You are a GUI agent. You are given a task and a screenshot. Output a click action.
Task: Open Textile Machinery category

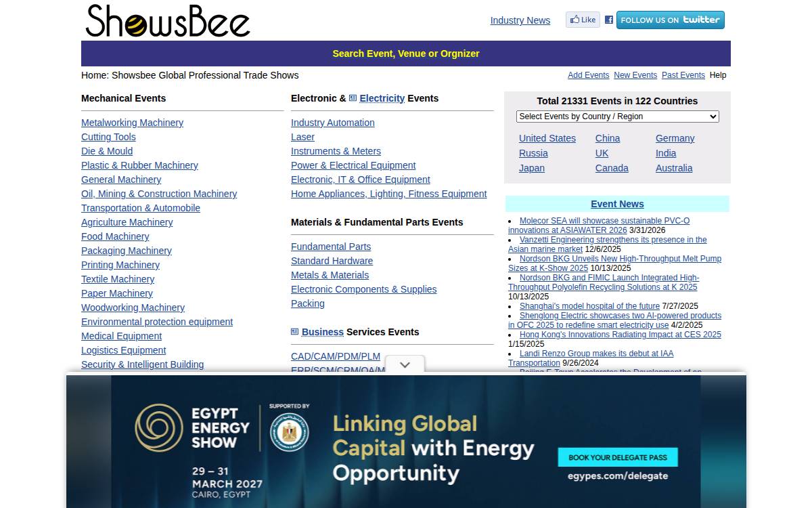118,279
